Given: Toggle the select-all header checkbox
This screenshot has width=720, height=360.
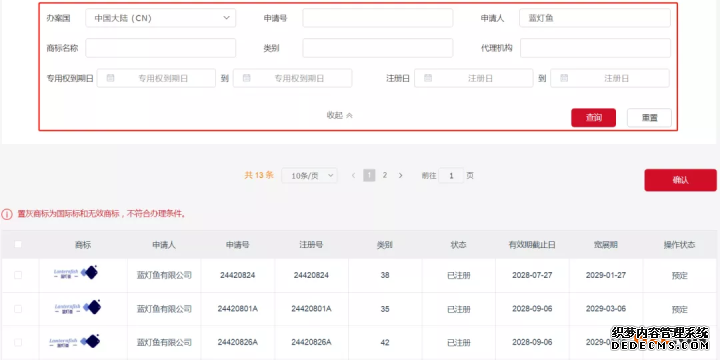Looking at the screenshot, I should click(18, 244).
